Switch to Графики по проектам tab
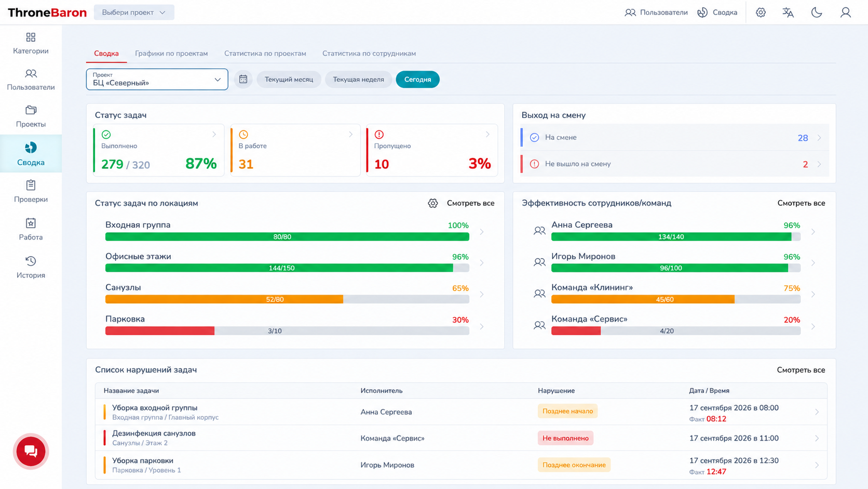Image resolution: width=868 pixels, height=489 pixels. (171, 54)
